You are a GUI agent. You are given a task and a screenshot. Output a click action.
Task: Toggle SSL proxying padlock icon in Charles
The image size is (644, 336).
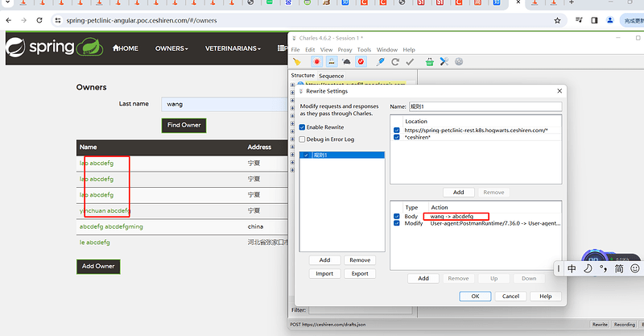[332, 62]
